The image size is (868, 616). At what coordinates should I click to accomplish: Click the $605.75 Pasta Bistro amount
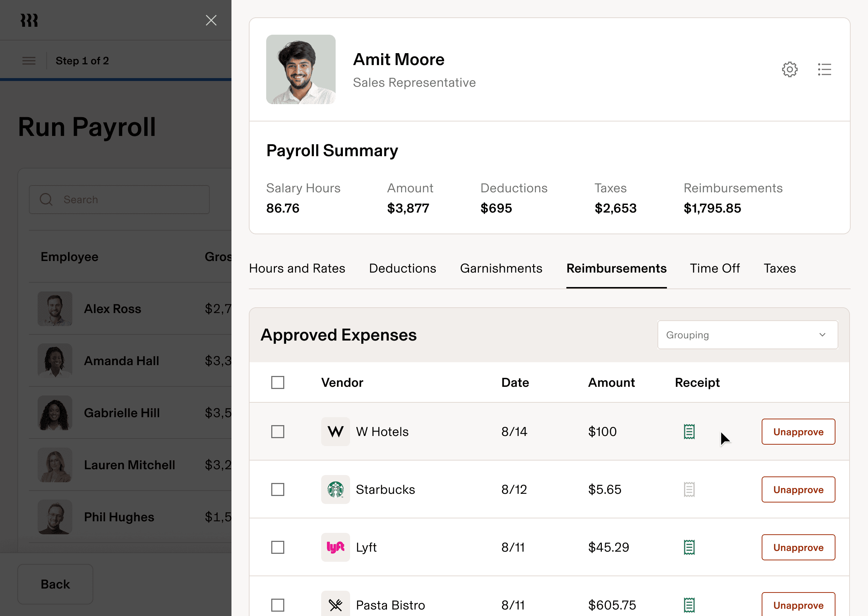pos(612,605)
